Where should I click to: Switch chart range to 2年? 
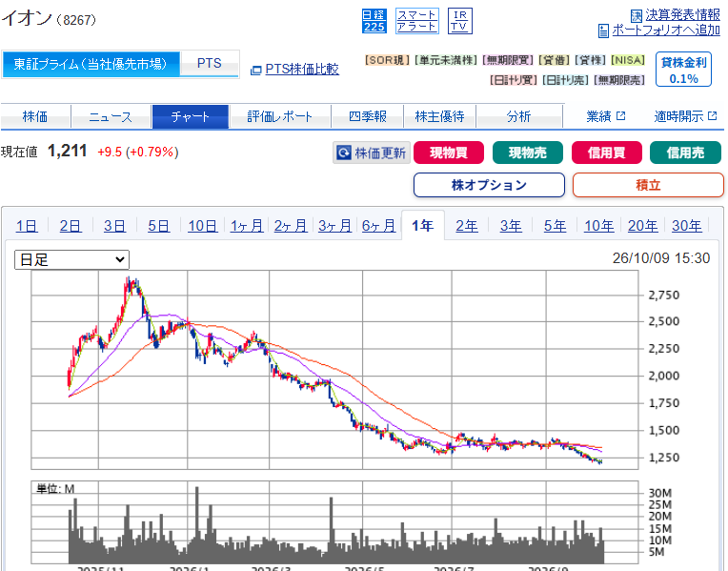pyautogui.click(x=467, y=226)
